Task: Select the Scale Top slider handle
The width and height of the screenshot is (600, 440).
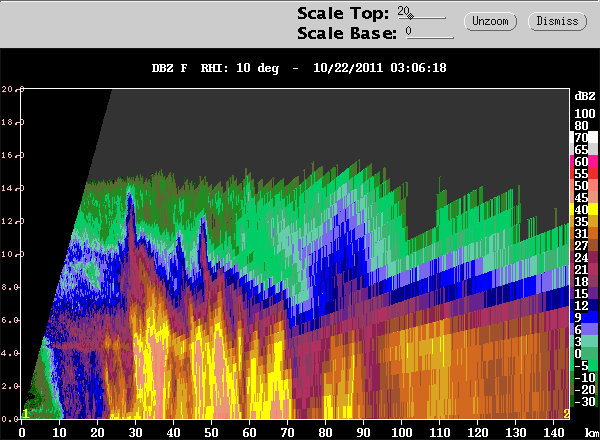Action: point(410,16)
